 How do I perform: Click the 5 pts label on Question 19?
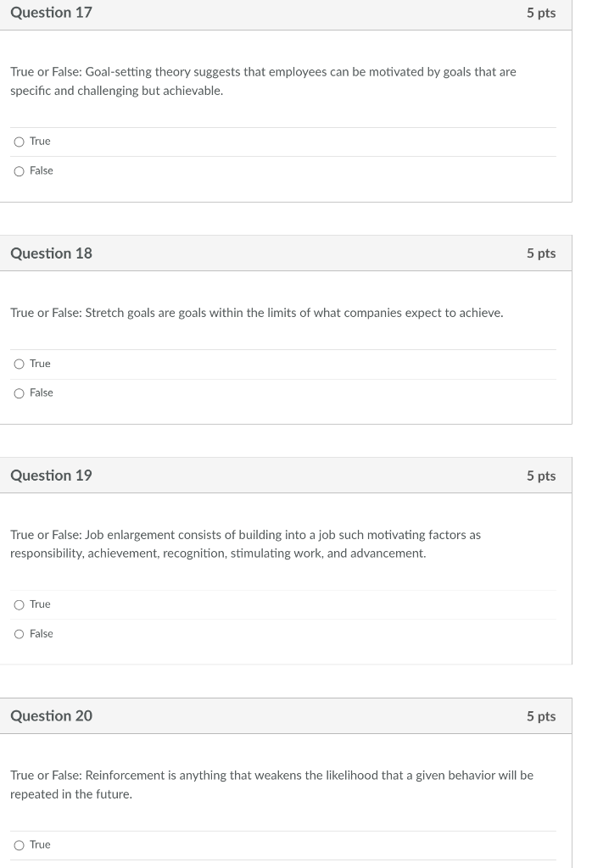[541, 476]
